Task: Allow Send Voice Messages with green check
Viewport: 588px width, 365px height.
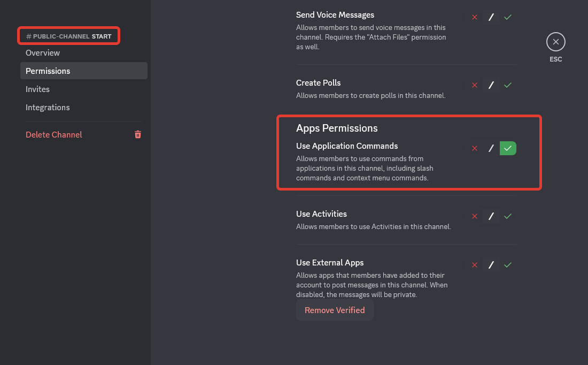Action: (x=508, y=17)
